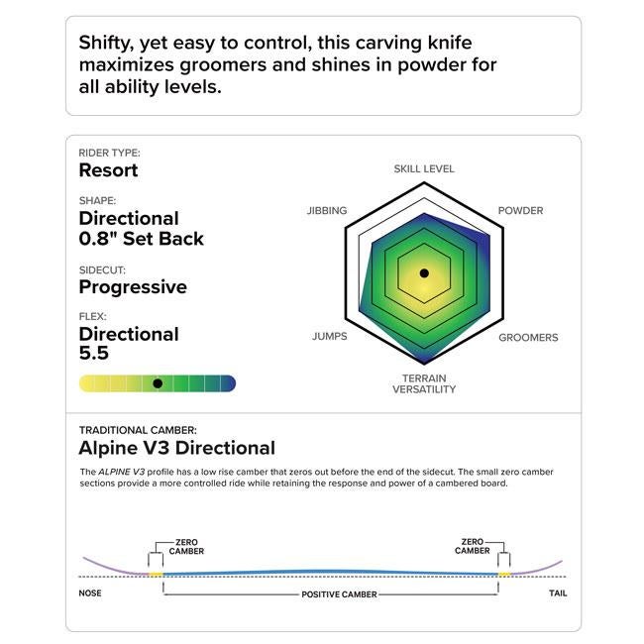This screenshot has height=644, width=644.
Task: Click the NOSE label under the profile
Action: (x=90, y=593)
